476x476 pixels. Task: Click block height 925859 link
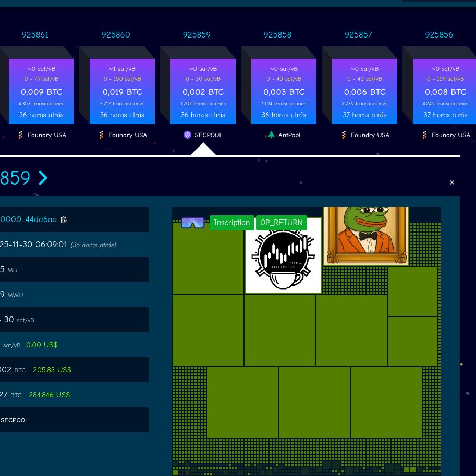(197, 35)
